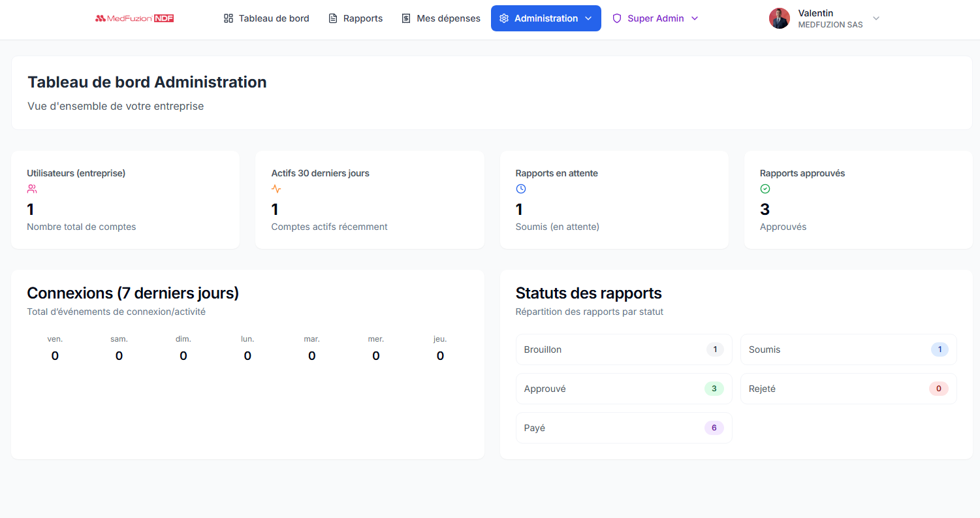980x518 pixels.
Task: Expand the Administration dropdown chevron
Action: 588,18
